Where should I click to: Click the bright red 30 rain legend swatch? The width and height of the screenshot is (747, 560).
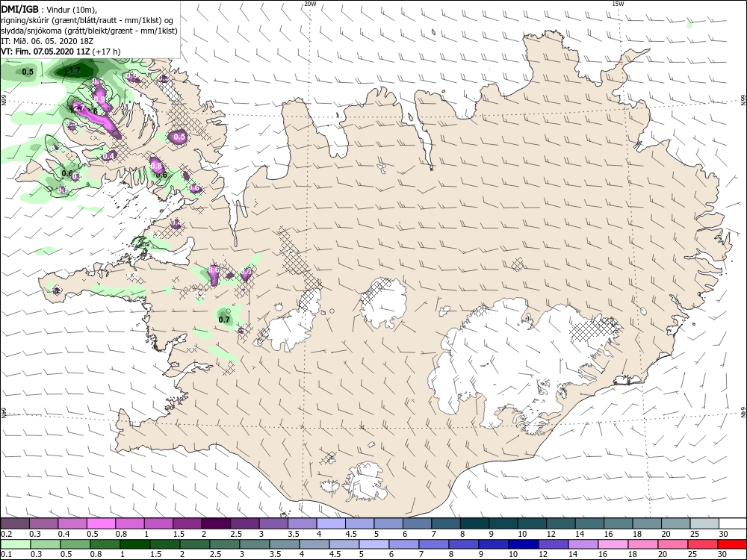[732, 544]
